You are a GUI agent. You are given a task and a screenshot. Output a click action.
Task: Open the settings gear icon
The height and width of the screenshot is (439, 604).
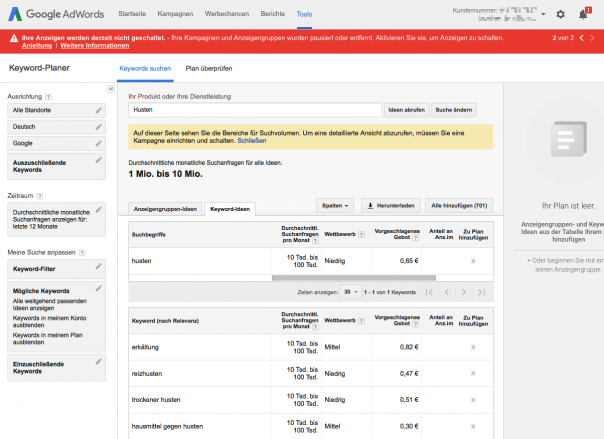point(560,14)
